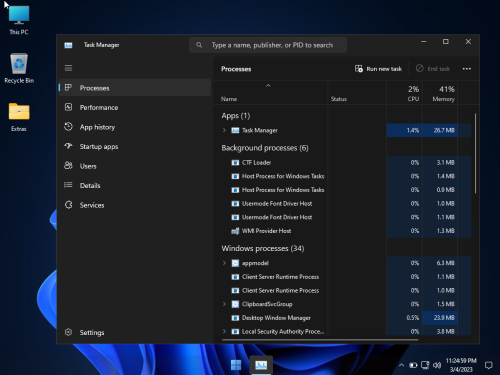Click the 23.9 MB memory cell
This screenshot has width=500, height=375.
pos(440,318)
